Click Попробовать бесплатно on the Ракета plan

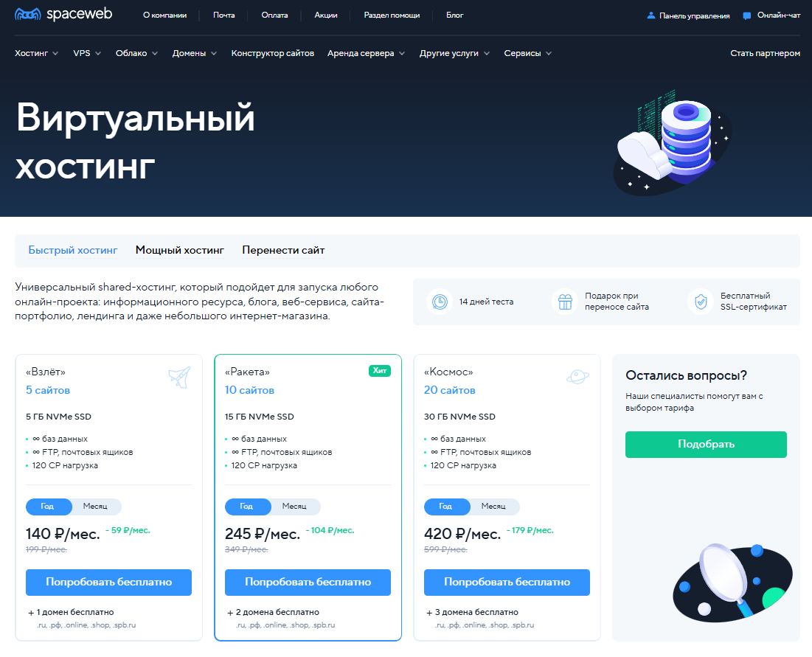pos(308,582)
